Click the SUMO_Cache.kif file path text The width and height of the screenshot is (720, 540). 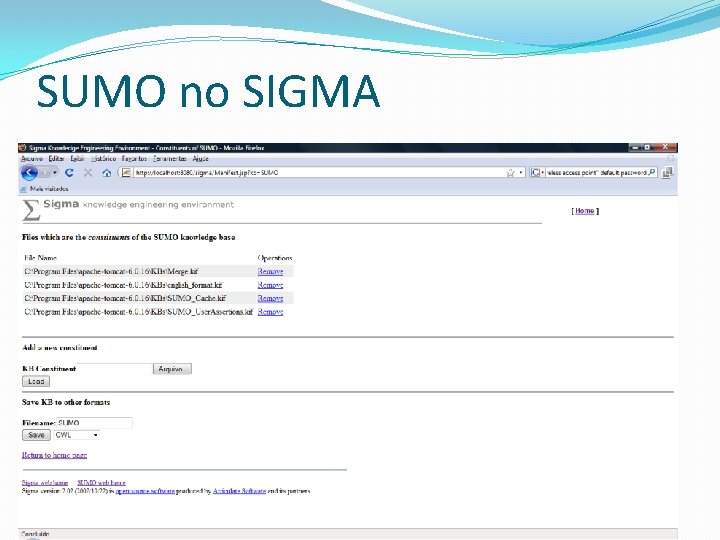click(x=125, y=298)
